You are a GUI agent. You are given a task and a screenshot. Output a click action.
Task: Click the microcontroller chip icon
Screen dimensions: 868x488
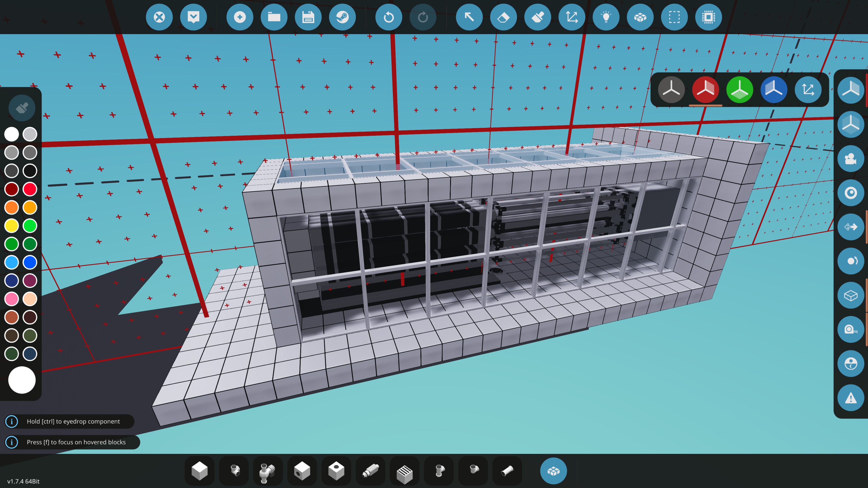pyautogui.click(x=708, y=17)
